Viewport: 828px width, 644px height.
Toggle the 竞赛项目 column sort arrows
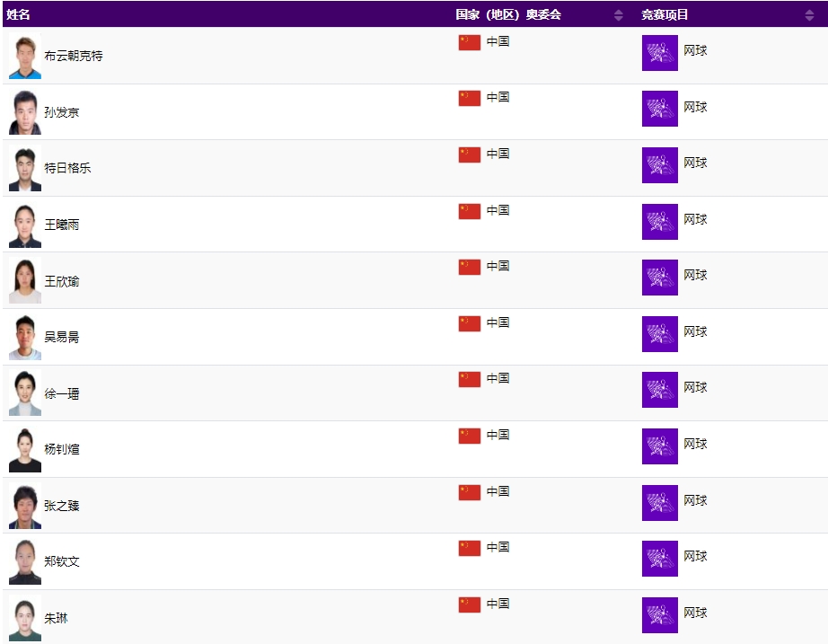point(809,15)
